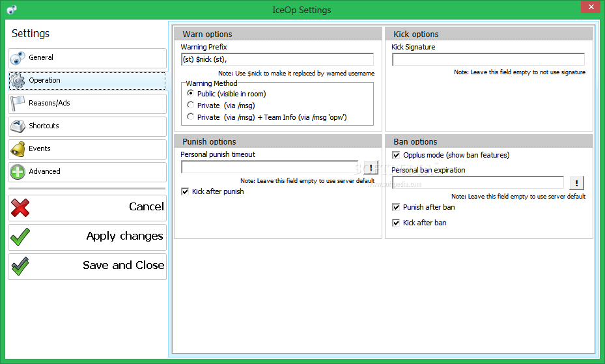Click the Warn options heading
The image size is (605, 364).
(207, 35)
